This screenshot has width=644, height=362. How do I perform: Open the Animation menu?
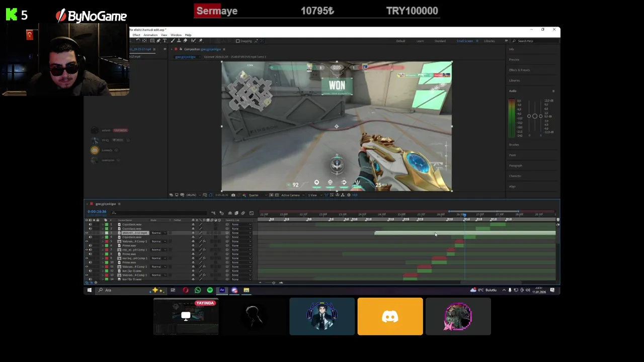150,35
